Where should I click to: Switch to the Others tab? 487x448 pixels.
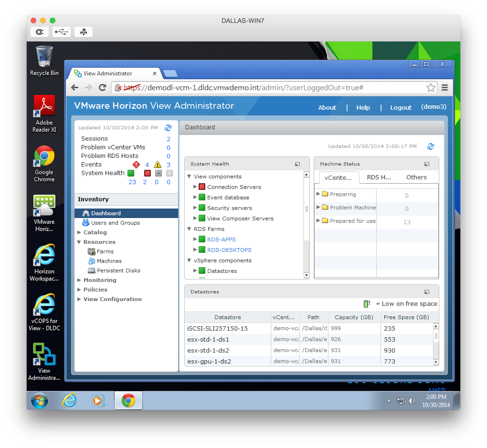click(416, 177)
